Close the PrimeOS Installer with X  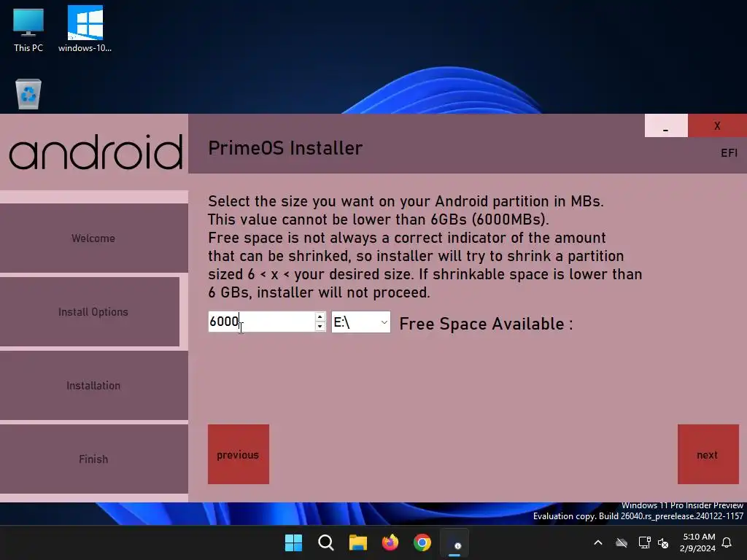(x=717, y=125)
